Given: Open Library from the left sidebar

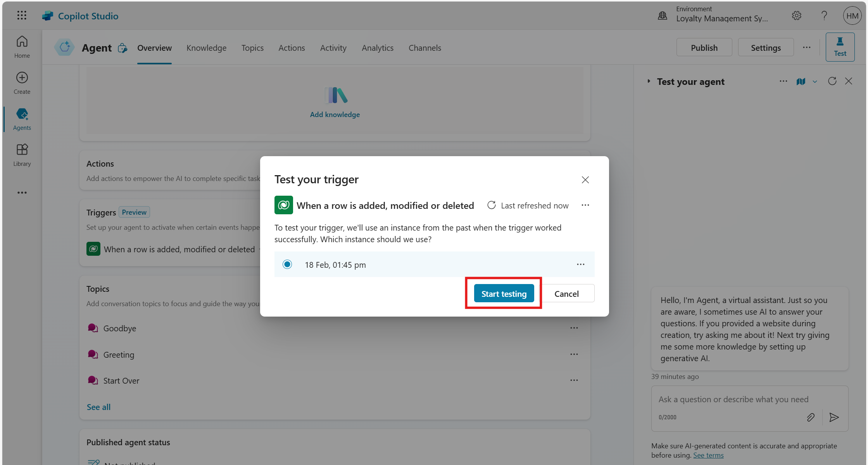Looking at the screenshot, I should pos(22,155).
